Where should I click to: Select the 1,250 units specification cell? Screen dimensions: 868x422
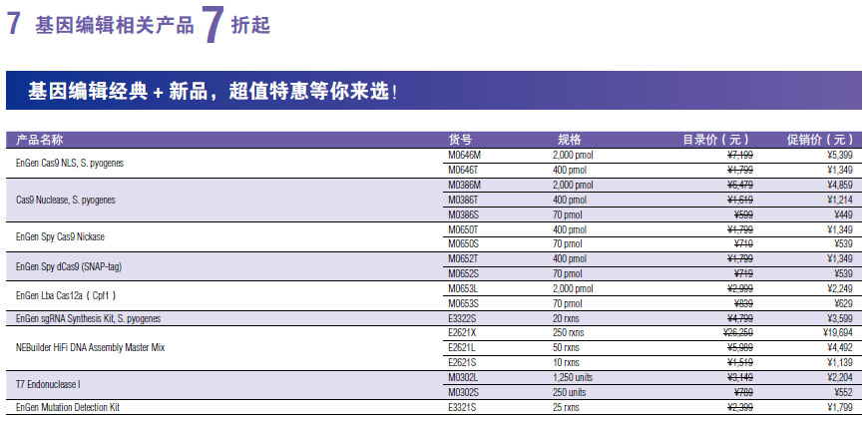click(x=575, y=377)
